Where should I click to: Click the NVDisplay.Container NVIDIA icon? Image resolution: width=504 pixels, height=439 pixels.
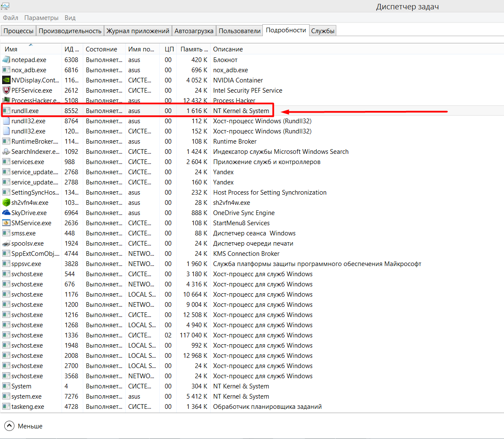[6, 80]
